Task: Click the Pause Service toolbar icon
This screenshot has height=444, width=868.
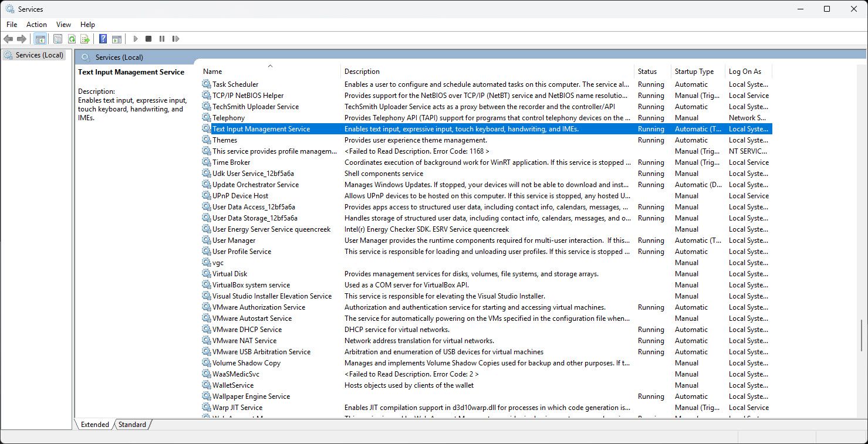Action: (162, 39)
